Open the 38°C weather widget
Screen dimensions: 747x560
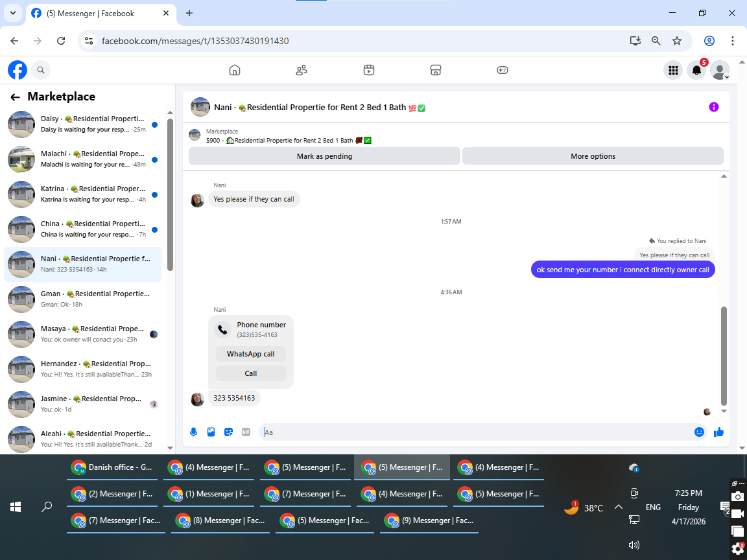(x=584, y=507)
